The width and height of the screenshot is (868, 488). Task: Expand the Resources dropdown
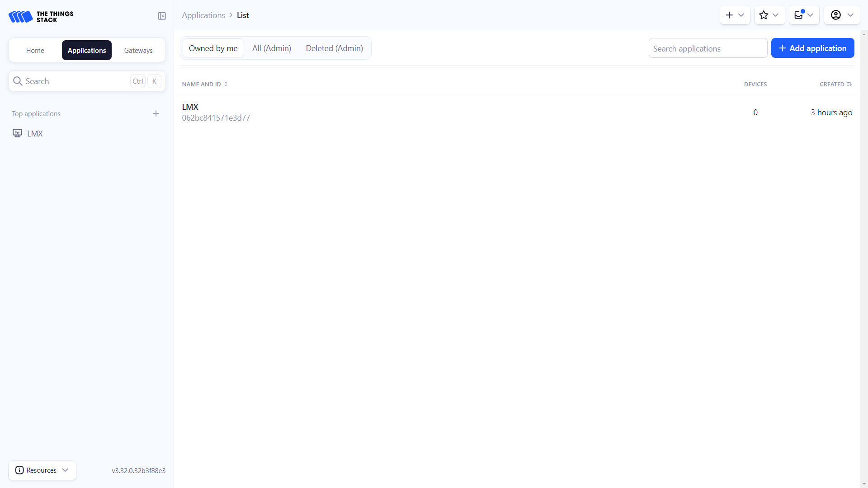point(42,470)
